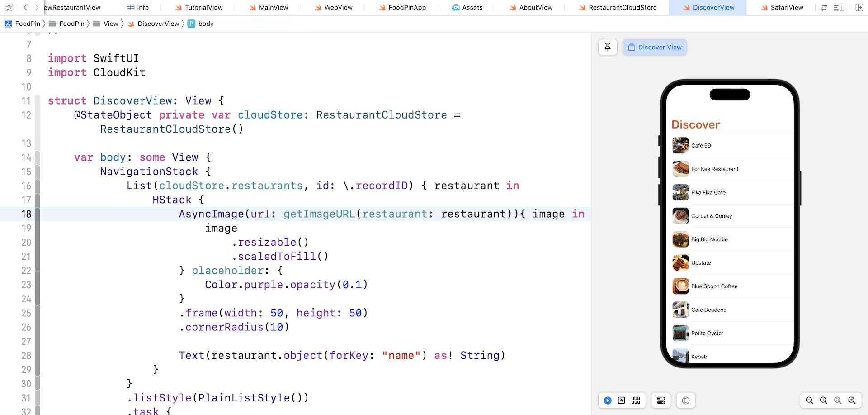Click the Discover View preview button
The width and height of the screenshot is (868, 415).
655,47
